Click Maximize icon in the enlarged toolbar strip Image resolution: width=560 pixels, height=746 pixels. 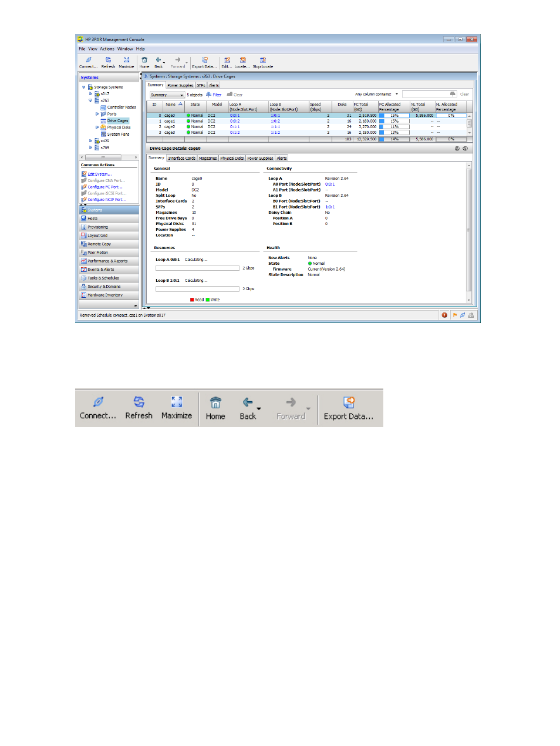tap(177, 402)
